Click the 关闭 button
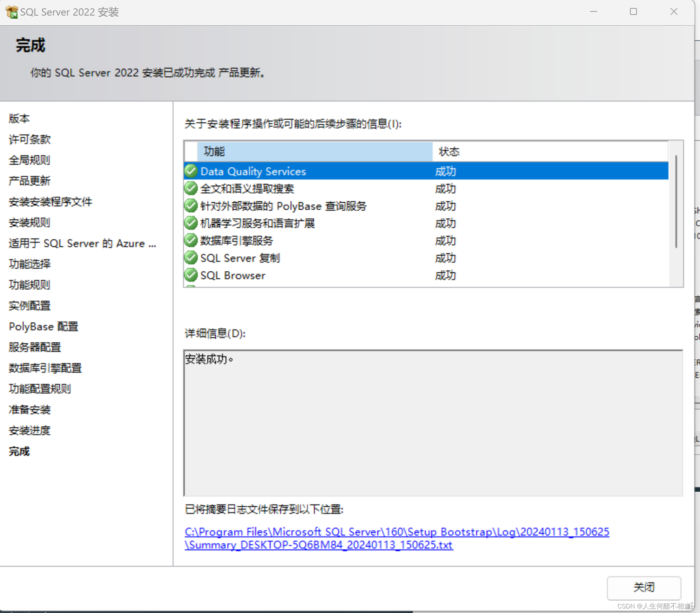Image resolution: width=700 pixels, height=613 pixels. (644, 587)
